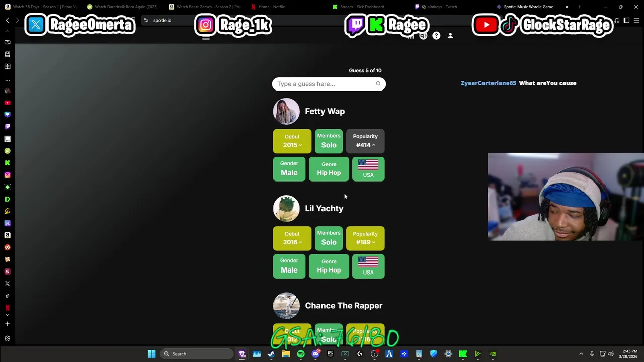Open NVIDIA app from the taskbar
The height and width of the screenshot is (362, 644).
pos(493,354)
